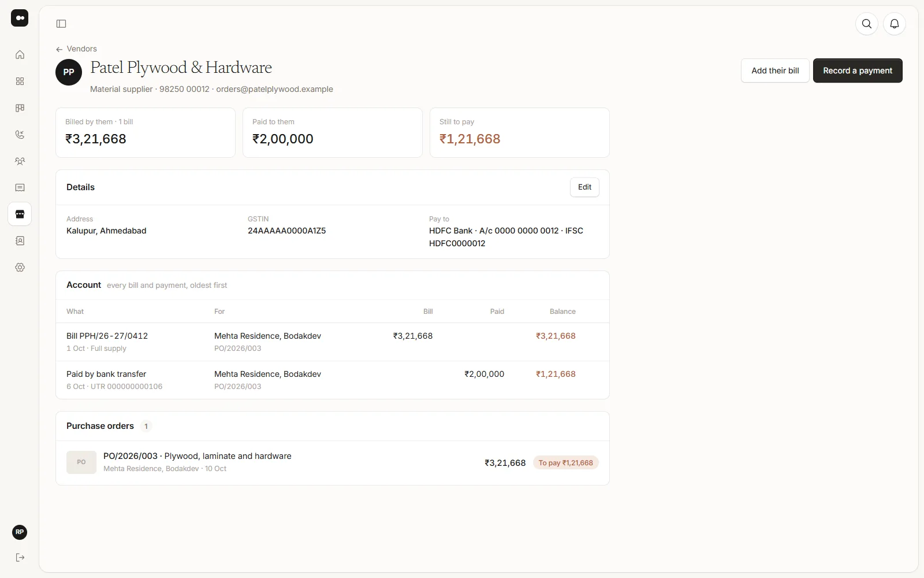Click the log out icon
This screenshot has width=924, height=578.
20,558
